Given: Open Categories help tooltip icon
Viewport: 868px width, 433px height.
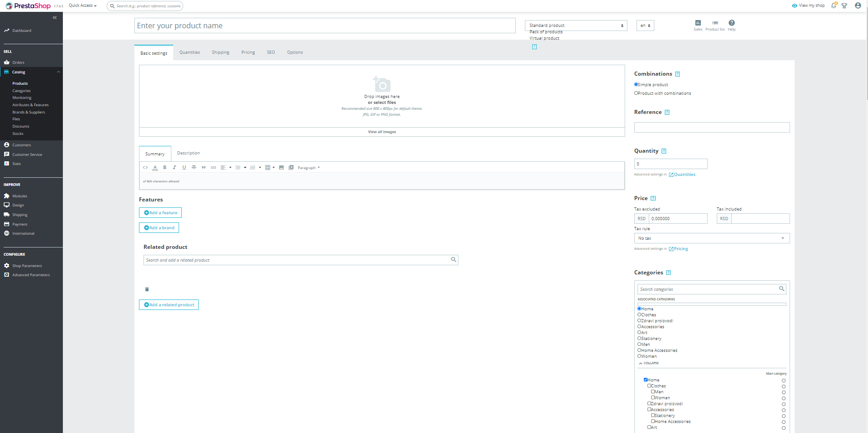Looking at the screenshot, I should point(668,273).
